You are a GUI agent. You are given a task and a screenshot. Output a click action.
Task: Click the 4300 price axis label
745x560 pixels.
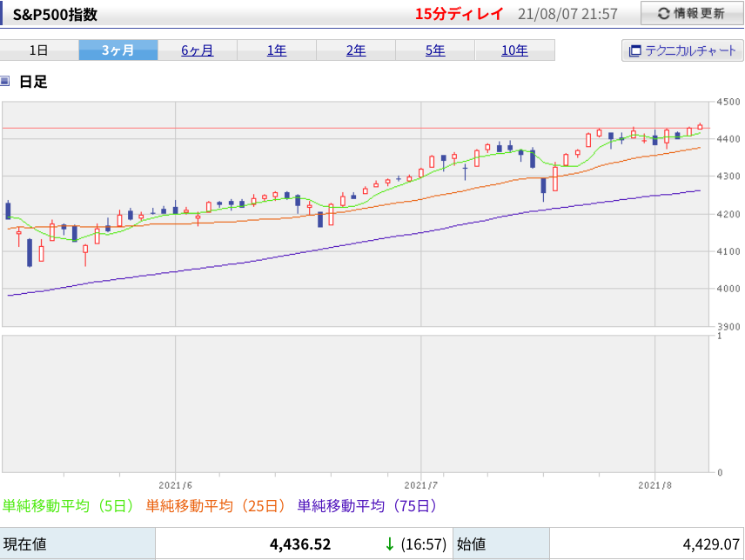click(x=728, y=176)
